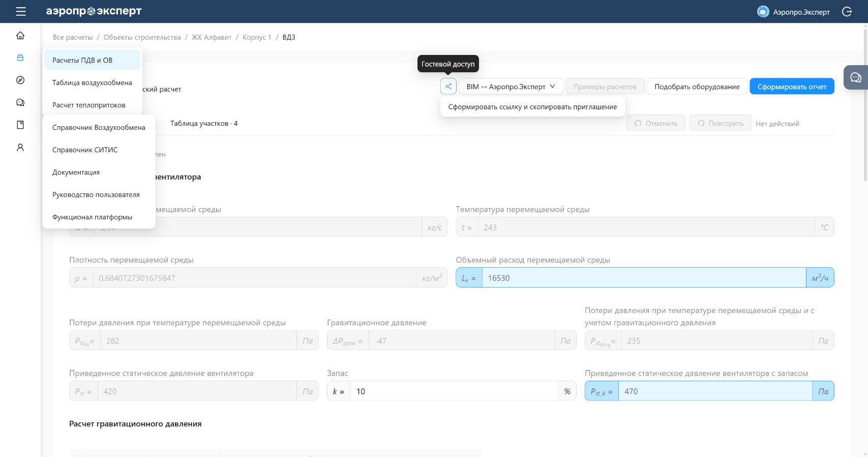Click the Запас k input field
The image size is (868, 457).
[x=454, y=391]
